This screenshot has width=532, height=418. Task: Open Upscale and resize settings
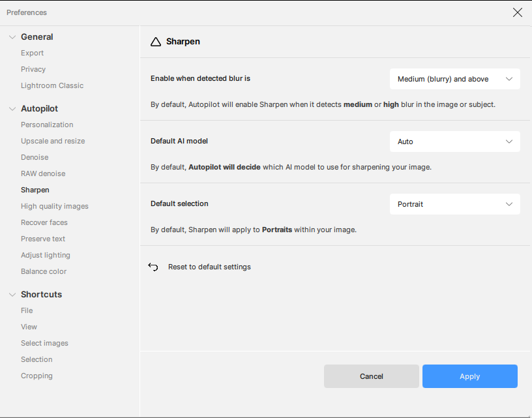tap(53, 141)
